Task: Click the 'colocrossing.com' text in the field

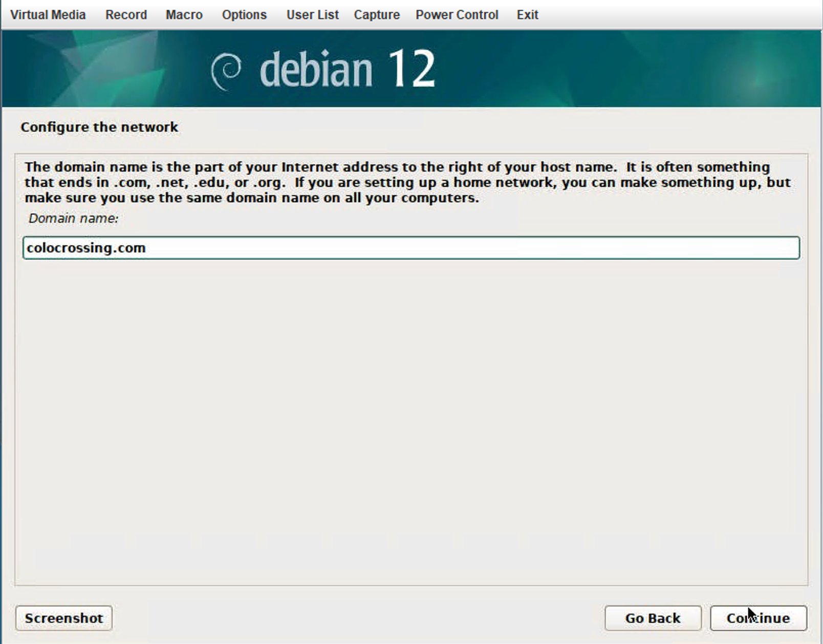Action: tap(86, 248)
